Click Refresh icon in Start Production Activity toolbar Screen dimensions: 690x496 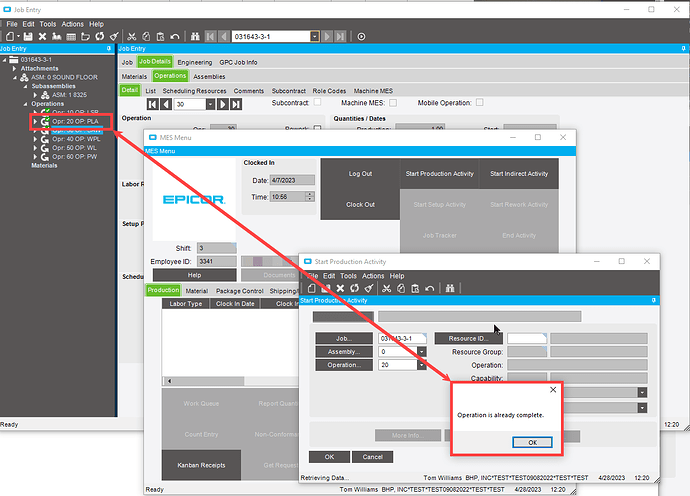click(354, 288)
